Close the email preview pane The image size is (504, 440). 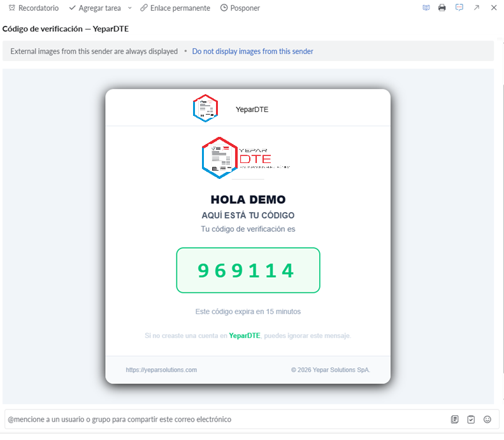(x=494, y=8)
